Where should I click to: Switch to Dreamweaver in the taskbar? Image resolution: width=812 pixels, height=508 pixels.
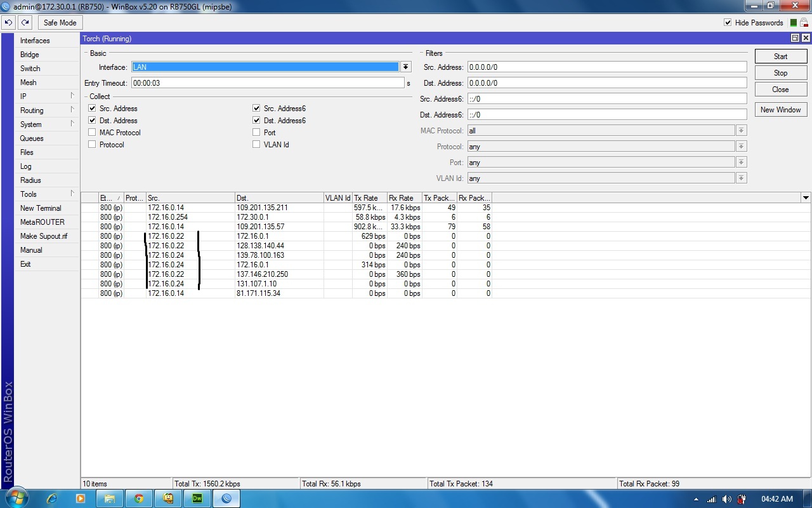[x=197, y=498]
